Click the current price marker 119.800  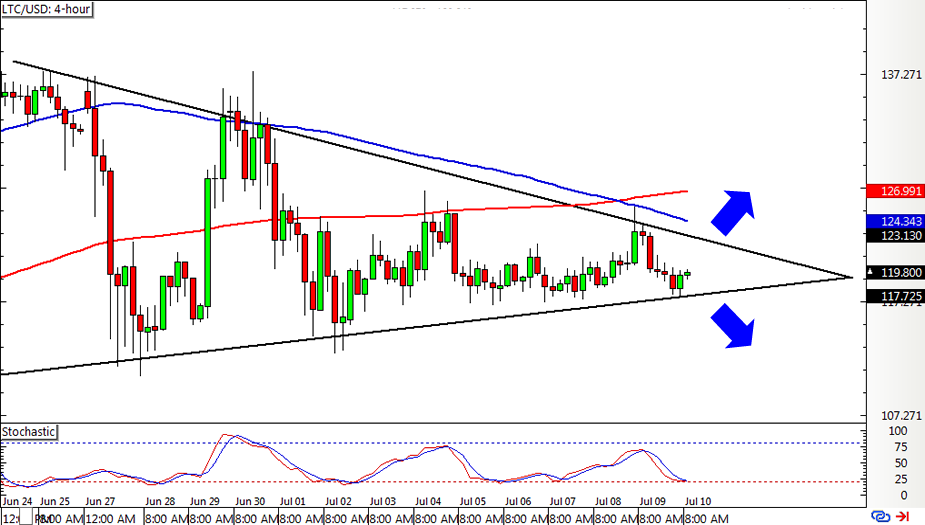tap(894, 273)
